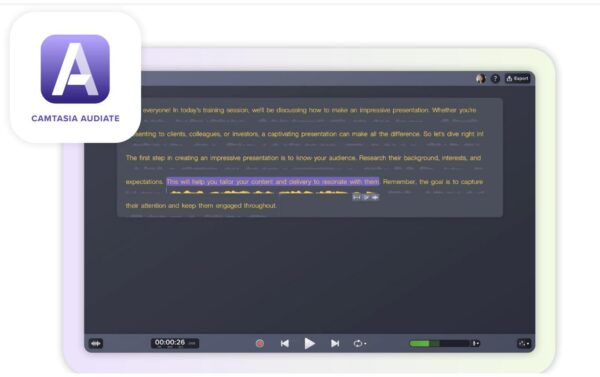Click the word "expectations." in transcript
The image size is (600, 377).
pyautogui.click(x=145, y=182)
